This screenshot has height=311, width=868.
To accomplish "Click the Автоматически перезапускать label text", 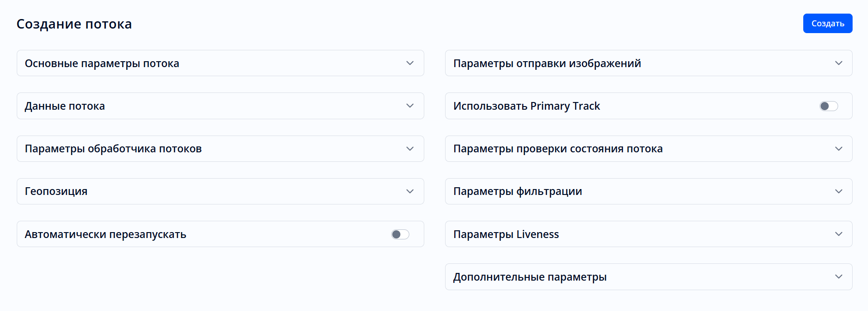I will point(106,234).
